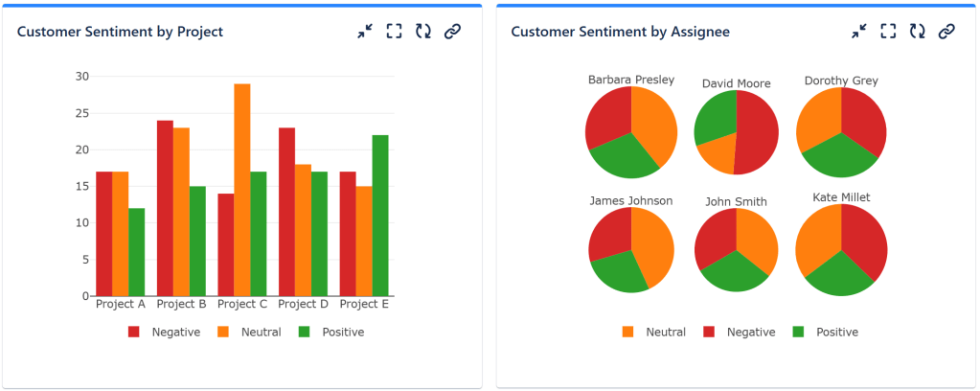
Task: Hide Negative slices in the pie chart legend
Action: (739, 332)
